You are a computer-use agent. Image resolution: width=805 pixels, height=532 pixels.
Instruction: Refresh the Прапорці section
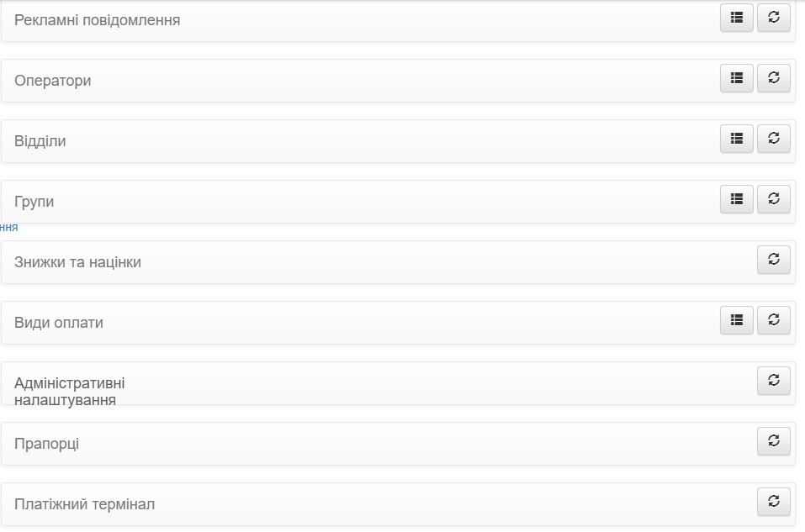pos(774,441)
